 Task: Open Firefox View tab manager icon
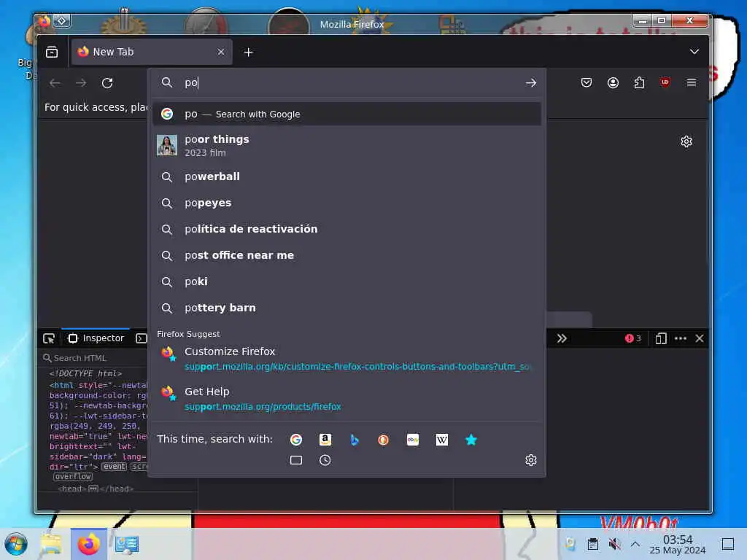click(52, 52)
